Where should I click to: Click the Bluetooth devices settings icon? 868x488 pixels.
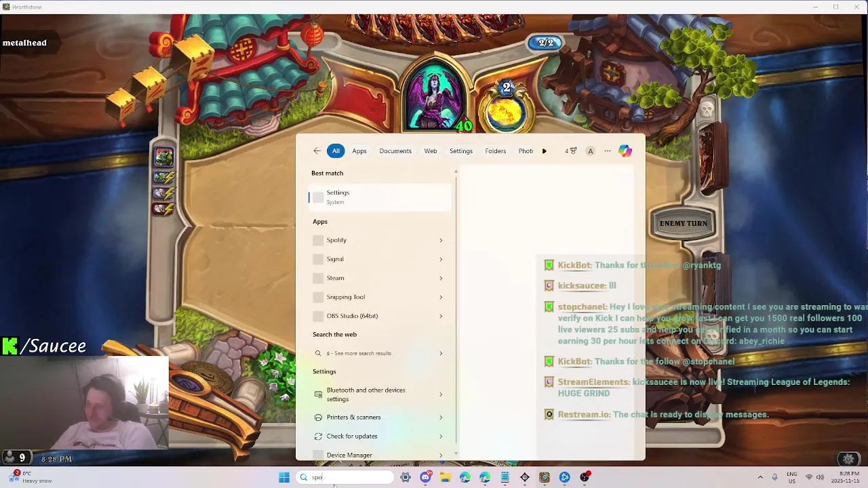pyautogui.click(x=318, y=394)
